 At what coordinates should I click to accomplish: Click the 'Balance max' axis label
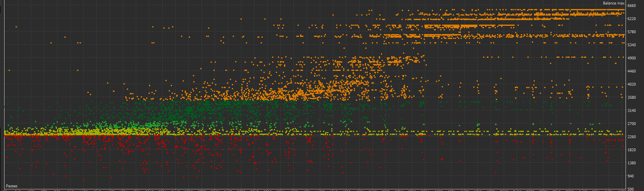(x=613, y=3)
